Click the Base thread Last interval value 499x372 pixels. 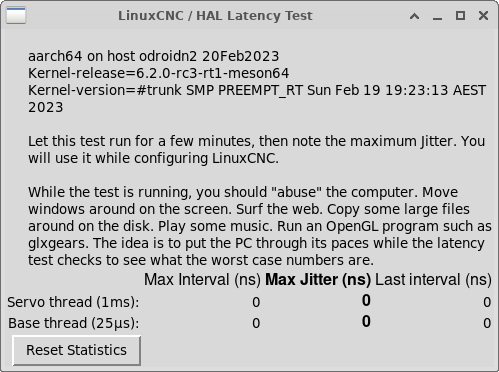pos(487,323)
